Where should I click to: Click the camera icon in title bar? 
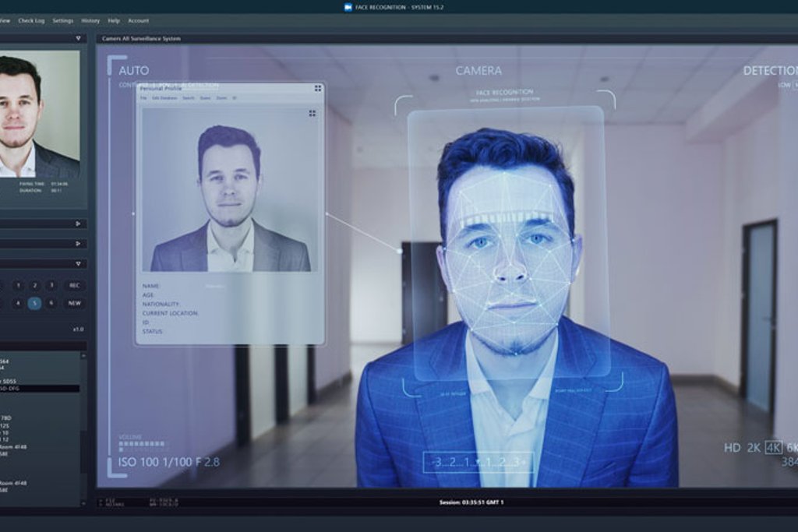[348, 7]
